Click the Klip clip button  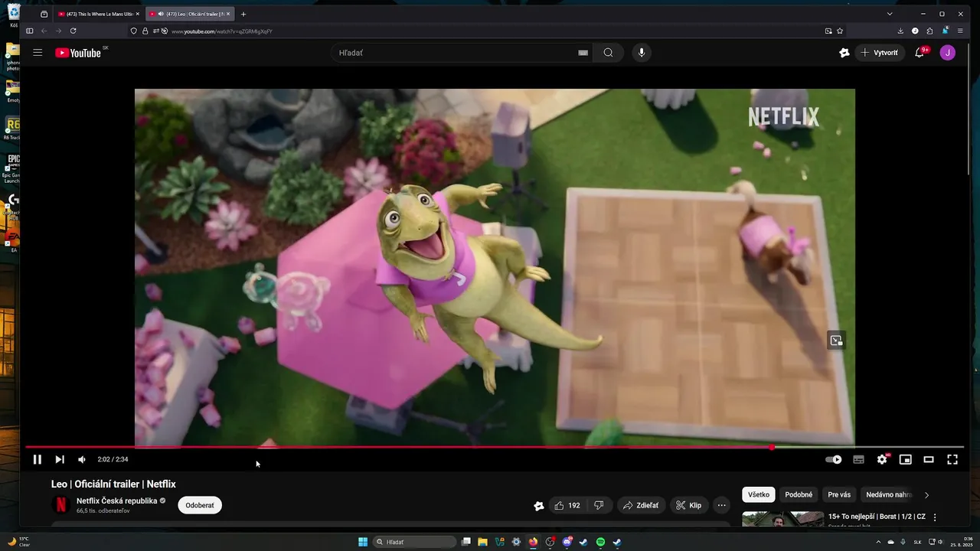click(688, 505)
